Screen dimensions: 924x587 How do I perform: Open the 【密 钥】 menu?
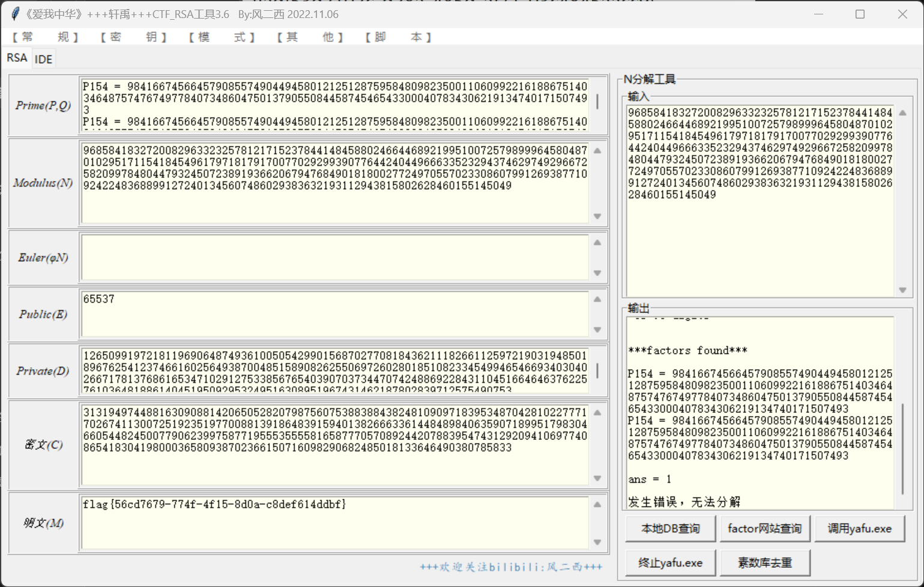pos(133,37)
